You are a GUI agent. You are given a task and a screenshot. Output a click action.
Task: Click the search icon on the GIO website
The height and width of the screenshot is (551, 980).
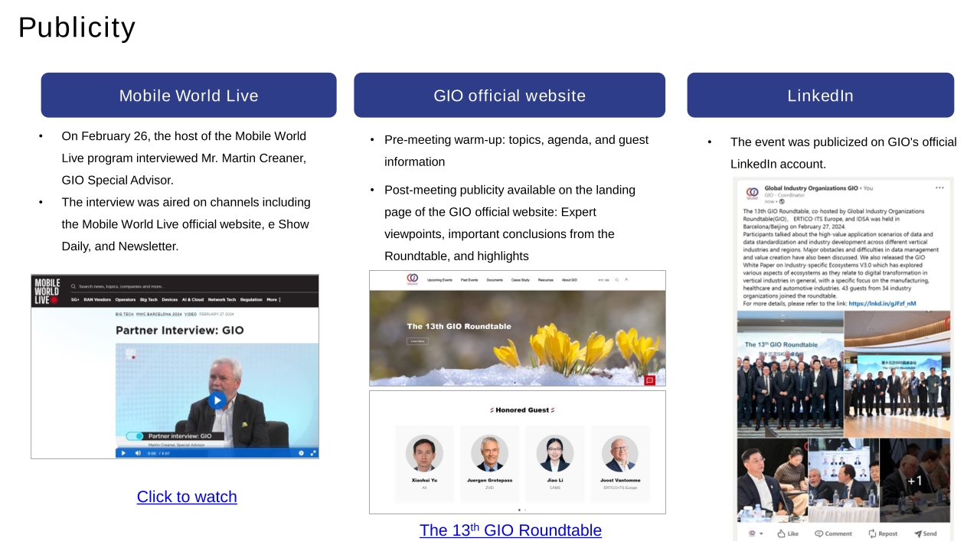click(x=617, y=280)
